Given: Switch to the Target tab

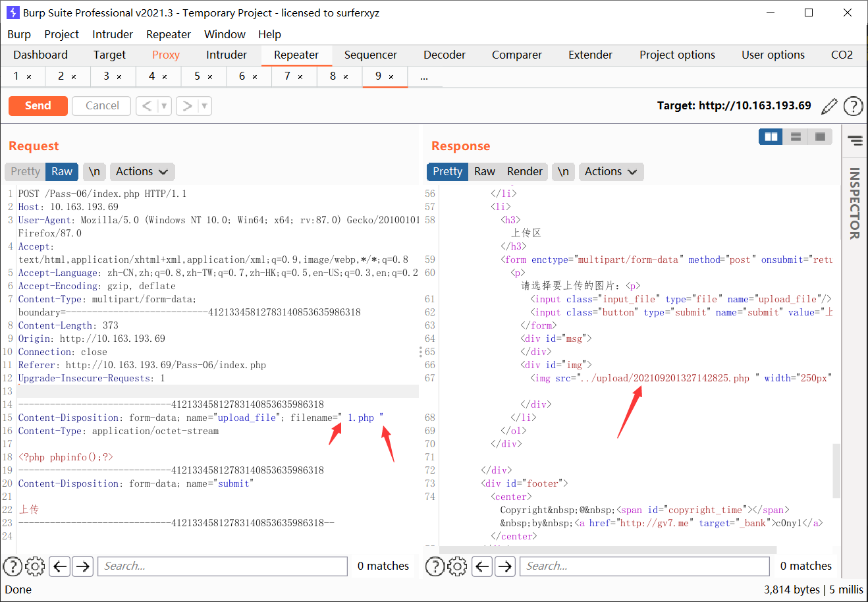Looking at the screenshot, I should point(109,55).
